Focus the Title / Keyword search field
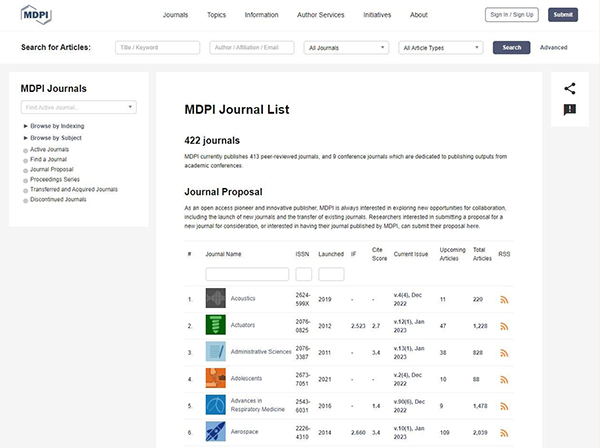 coord(157,47)
